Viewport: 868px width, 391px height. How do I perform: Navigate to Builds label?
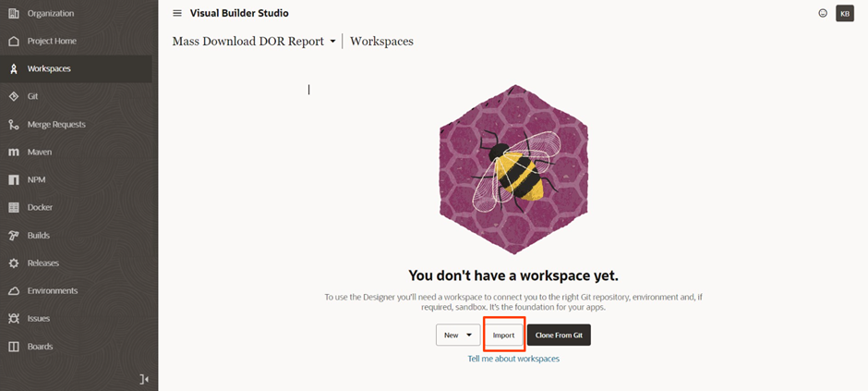coord(39,236)
